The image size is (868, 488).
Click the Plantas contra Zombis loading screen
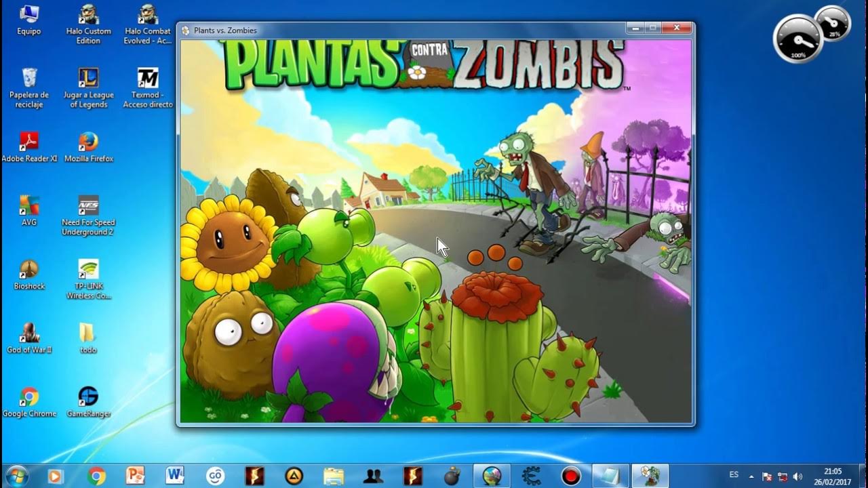click(x=436, y=231)
